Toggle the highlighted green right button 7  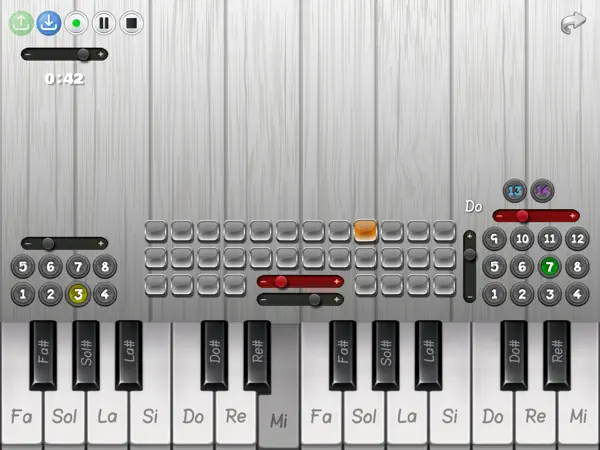click(x=549, y=266)
